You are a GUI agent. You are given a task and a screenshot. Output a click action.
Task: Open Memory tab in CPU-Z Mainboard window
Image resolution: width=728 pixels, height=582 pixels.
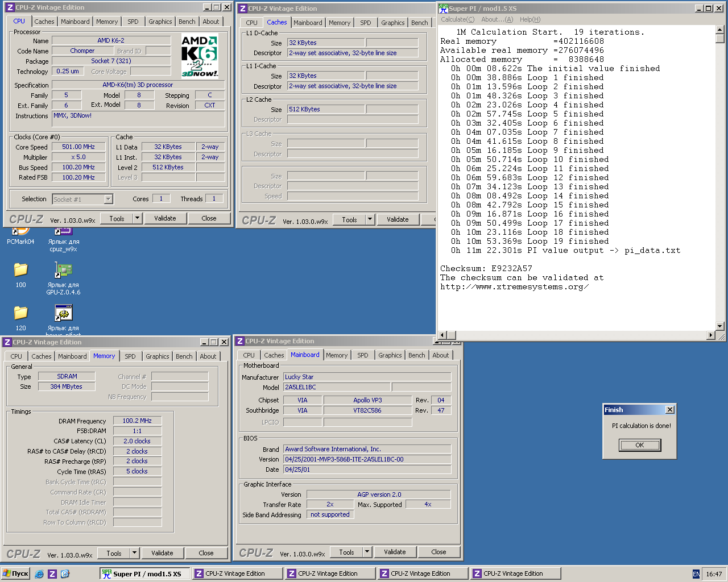pos(336,355)
